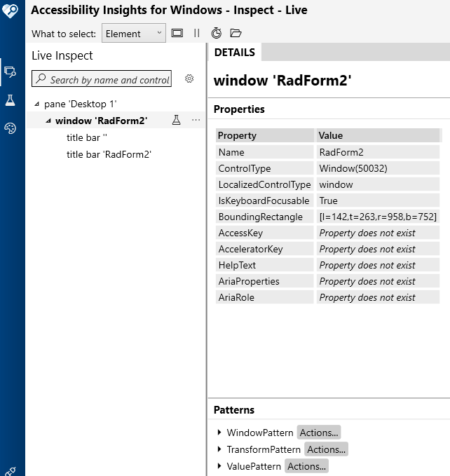Click Actions button for TransformPattern
Screen dimensions: 450x476
(x=326, y=449)
